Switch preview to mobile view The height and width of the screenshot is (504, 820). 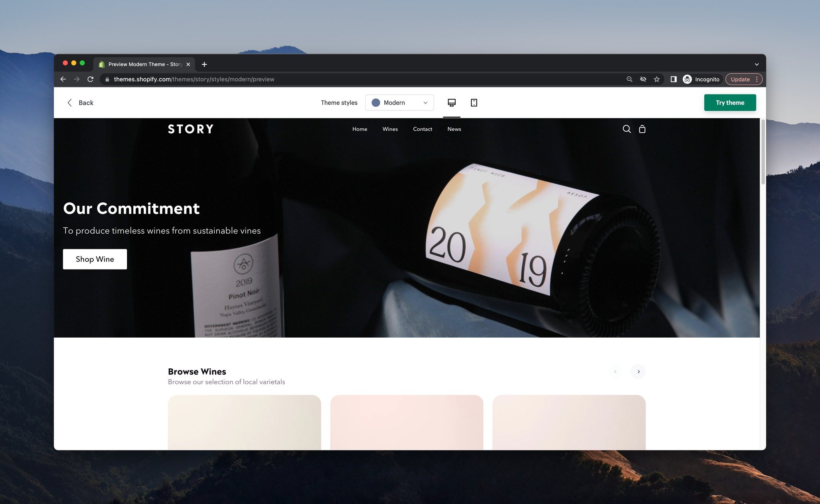(x=474, y=102)
